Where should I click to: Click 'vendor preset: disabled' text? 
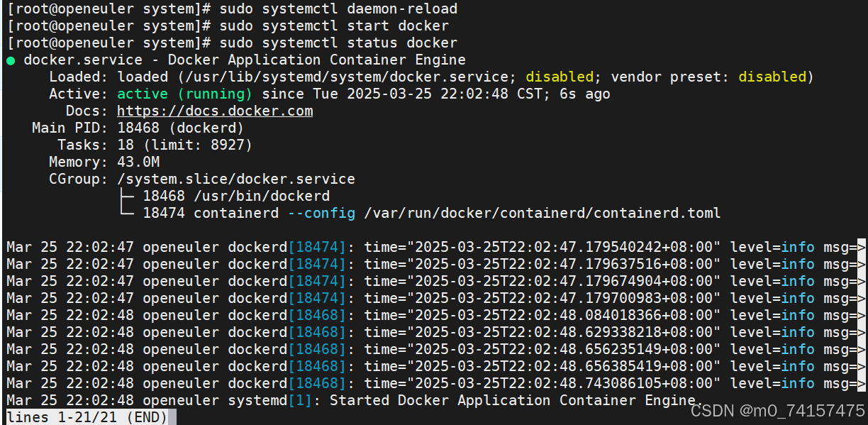[x=708, y=77]
